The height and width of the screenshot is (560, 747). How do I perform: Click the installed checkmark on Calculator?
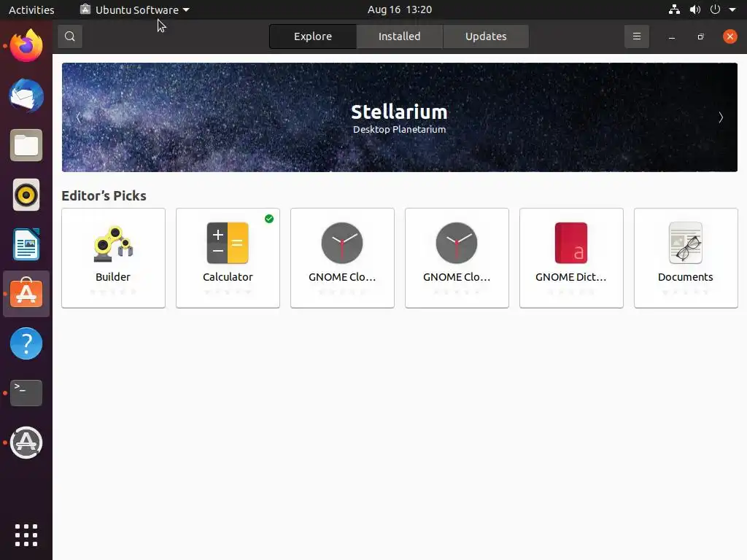coord(269,219)
